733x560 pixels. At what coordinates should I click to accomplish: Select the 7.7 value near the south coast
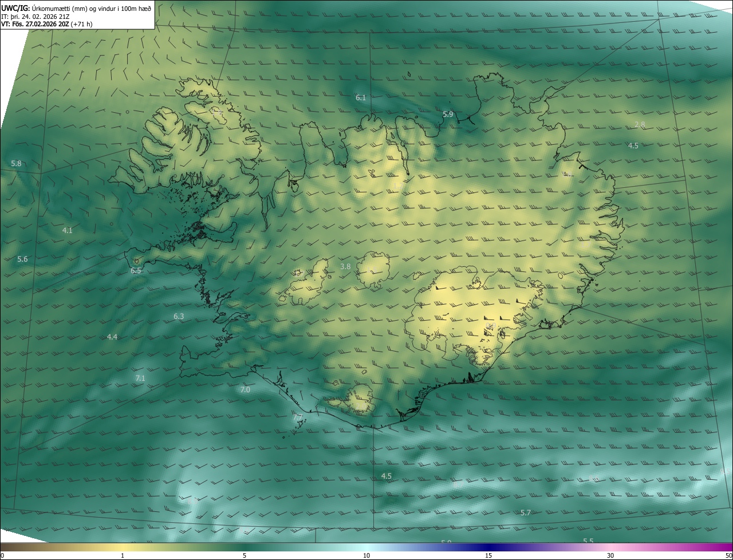click(x=297, y=417)
